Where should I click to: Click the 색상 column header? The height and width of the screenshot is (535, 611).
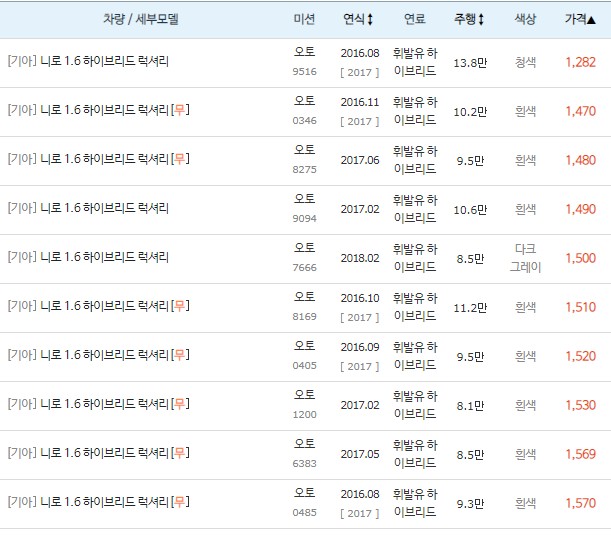pyautogui.click(x=525, y=19)
